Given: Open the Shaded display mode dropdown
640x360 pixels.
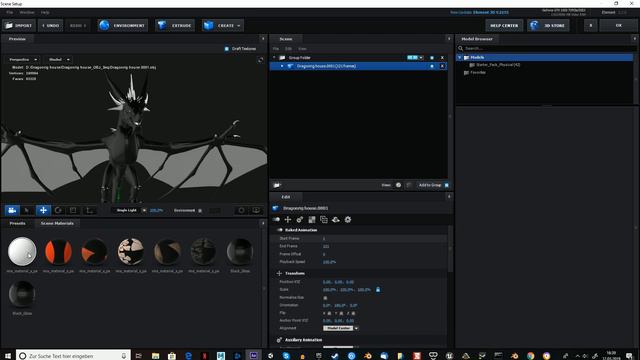Looking at the screenshot, I should pos(59,60).
